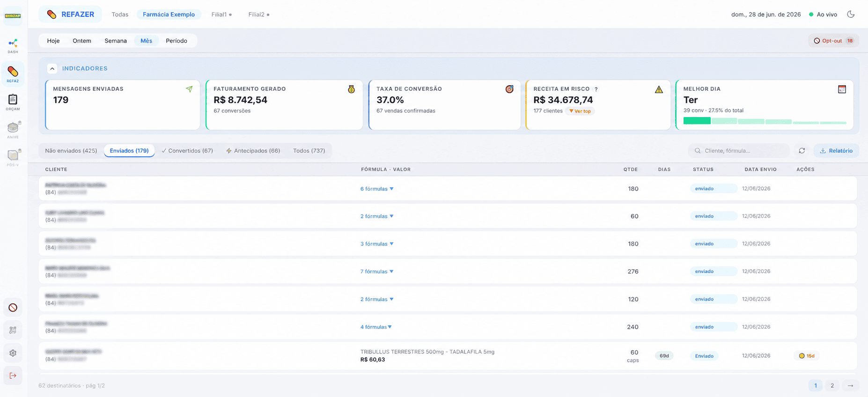Open settings gear in sidebar
Screen dimensions: 868x397
pyautogui.click(x=13, y=353)
